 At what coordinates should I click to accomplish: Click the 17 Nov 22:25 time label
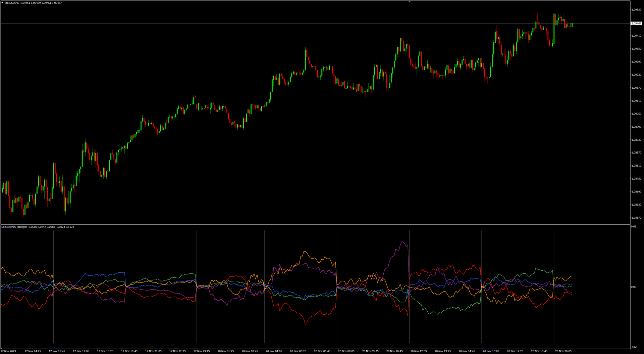coord(177,351)
